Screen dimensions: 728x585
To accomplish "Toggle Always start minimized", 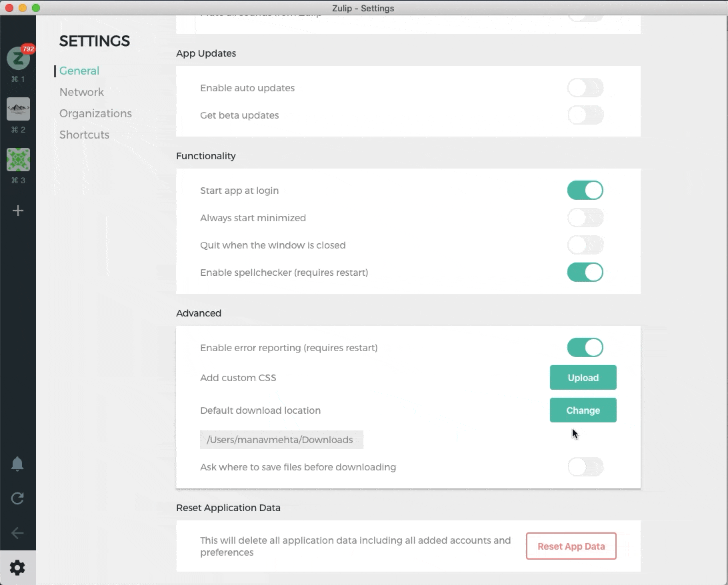I will click(x=585, y=218).
